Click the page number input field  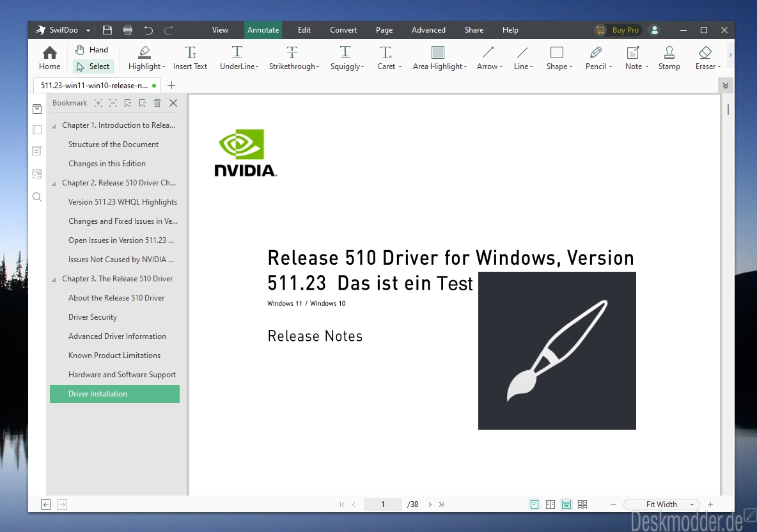(x=383, y=505)
